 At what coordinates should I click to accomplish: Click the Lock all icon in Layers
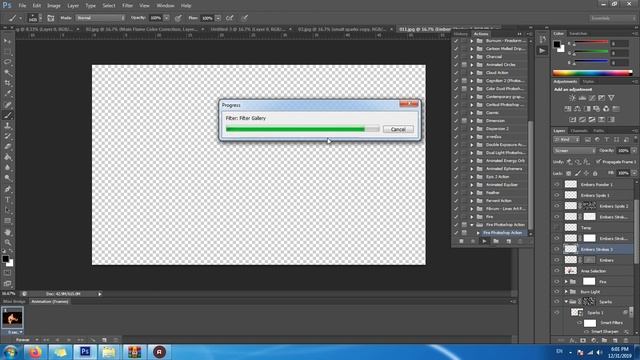point(595,173)
